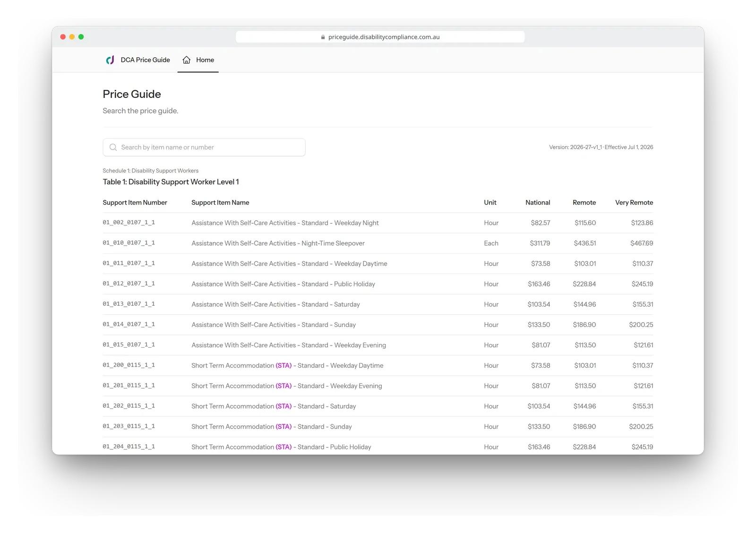Select item number 01_011_0107_1_1

tap(129, 263)
